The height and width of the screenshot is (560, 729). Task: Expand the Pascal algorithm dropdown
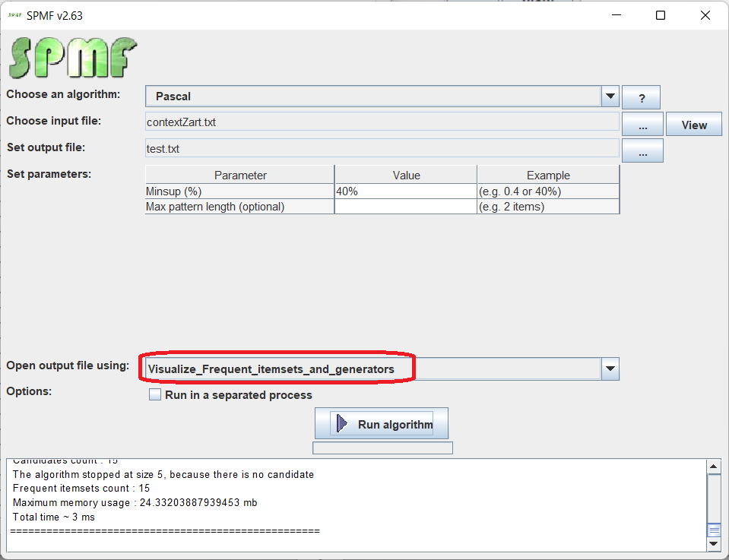[610, 96]
